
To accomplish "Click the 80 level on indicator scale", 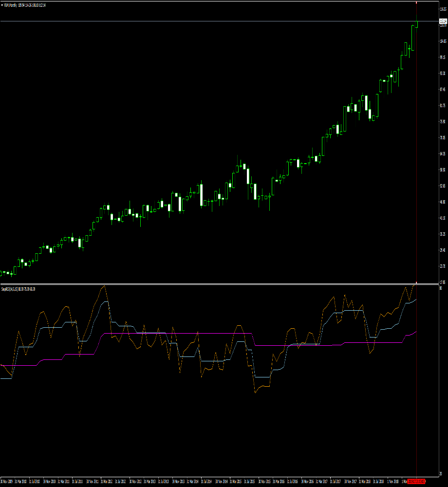I will (x=440, y=288).
